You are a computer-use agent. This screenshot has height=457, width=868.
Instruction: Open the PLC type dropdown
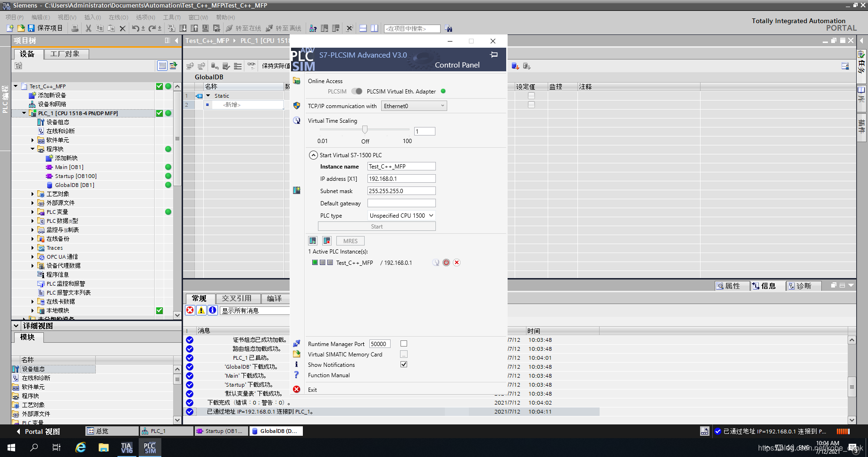[x=401, y=215]
